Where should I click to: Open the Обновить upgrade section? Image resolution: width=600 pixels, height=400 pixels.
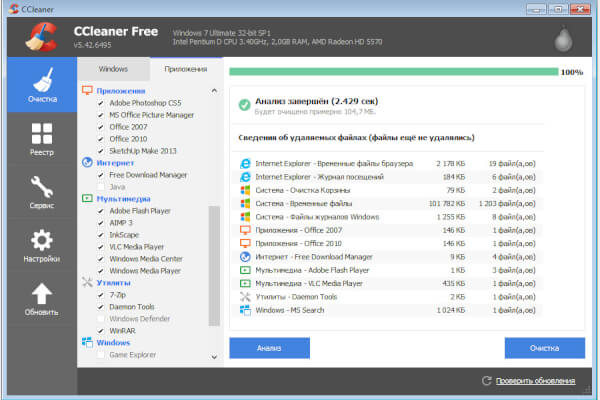click(42, 299)
